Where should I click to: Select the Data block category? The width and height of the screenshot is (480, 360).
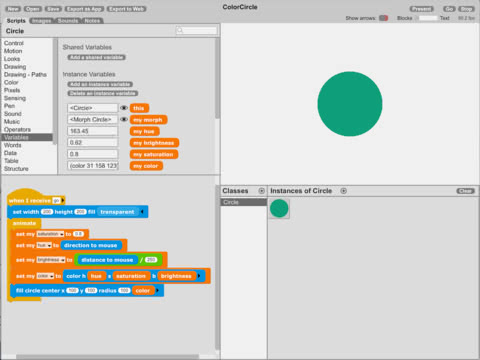tap(10, 153)
